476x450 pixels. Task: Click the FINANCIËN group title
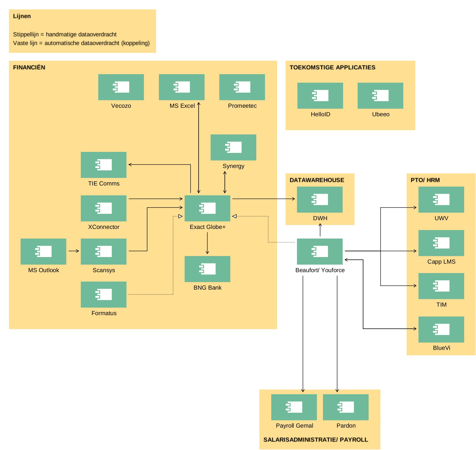point(29,67)
